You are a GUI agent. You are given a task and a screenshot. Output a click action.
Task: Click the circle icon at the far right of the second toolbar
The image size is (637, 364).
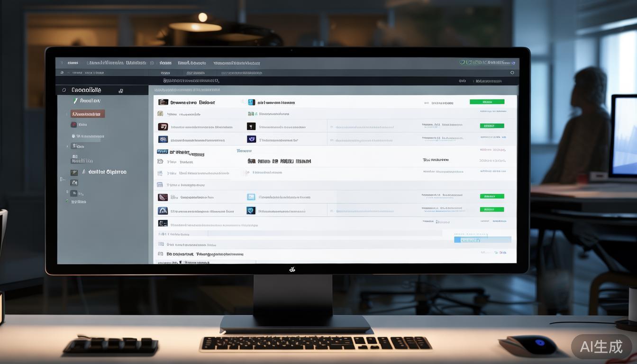tap(512, 73)
